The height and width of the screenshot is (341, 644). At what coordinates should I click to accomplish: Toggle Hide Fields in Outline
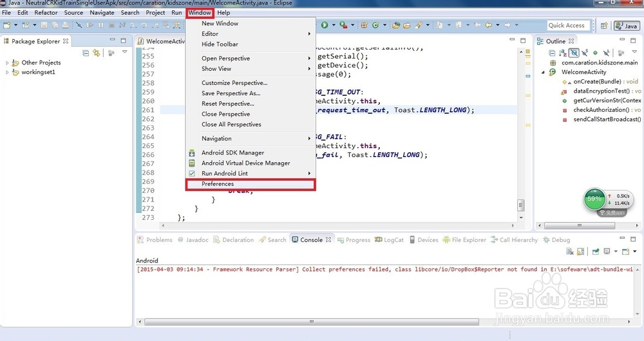pos(574,53)
